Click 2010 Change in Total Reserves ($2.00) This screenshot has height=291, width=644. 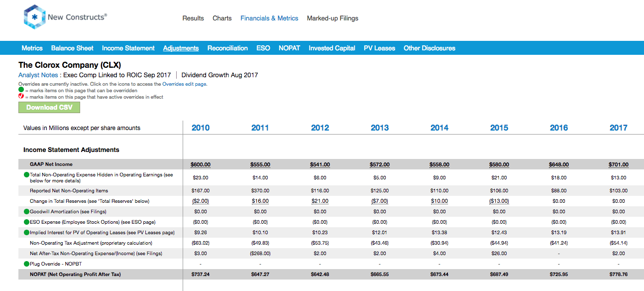(x=201, y=201)
